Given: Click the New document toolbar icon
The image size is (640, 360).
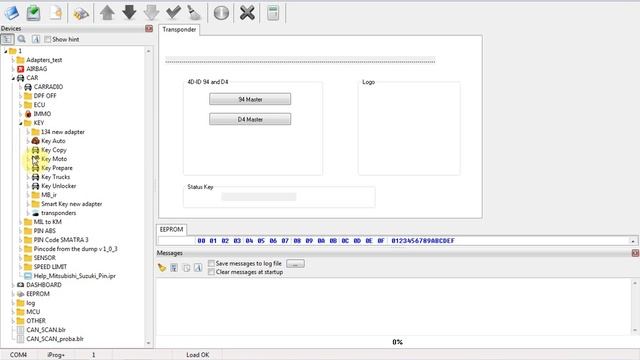Looking at the screenshot, I should coord(56,13).
